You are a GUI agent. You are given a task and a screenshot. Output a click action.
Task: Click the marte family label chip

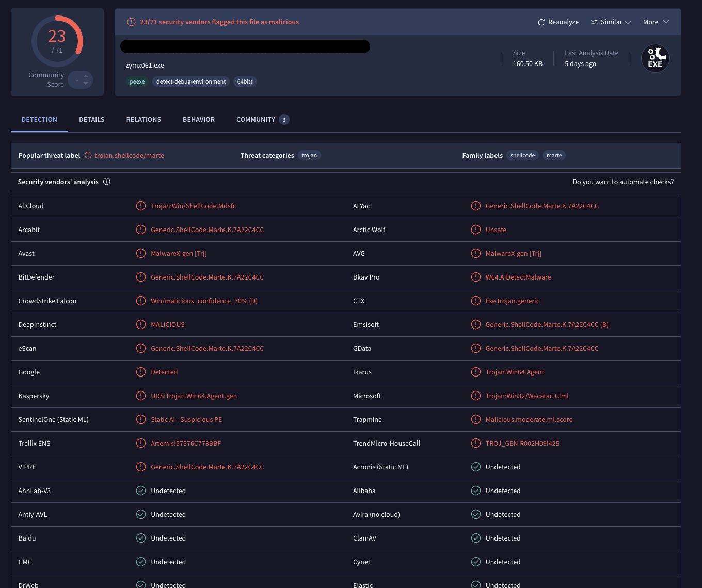pyautogui.click(x=554, y=155)
